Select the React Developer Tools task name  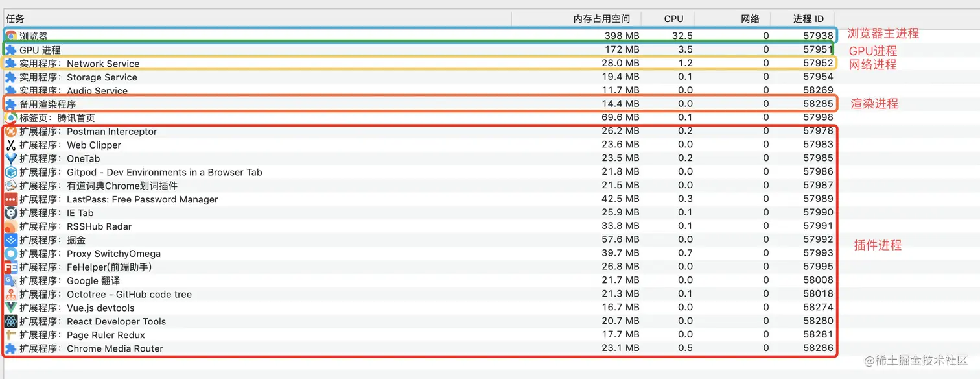coord(93,322)
